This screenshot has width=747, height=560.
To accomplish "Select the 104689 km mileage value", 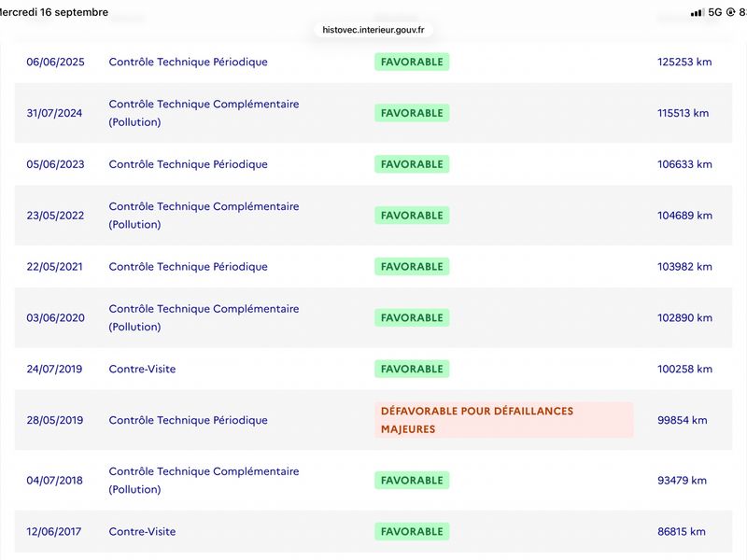I will click(x=684, y=216).
